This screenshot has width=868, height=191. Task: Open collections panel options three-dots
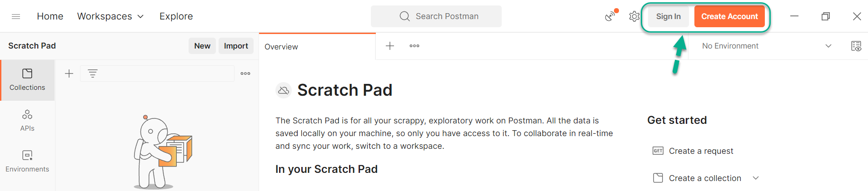[x=245, y=73]
